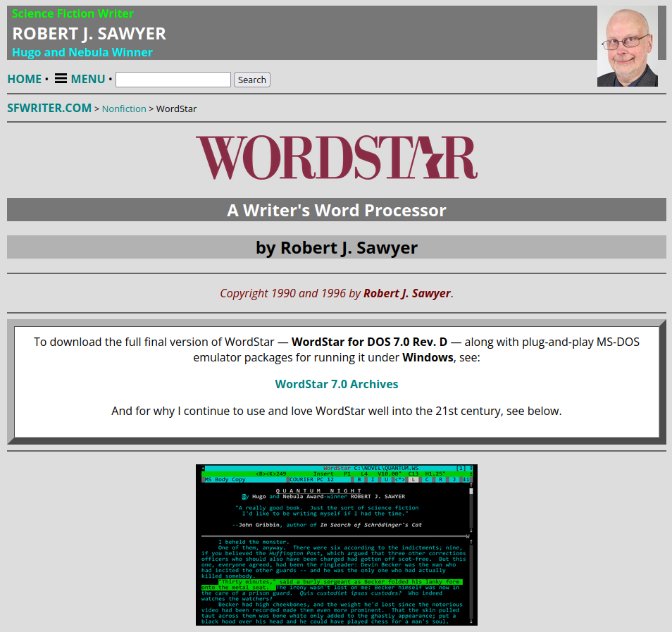The width and height of the screenshot is (672, 632).
Task: Click the 'by Robert J. Sawyer' byline
Action: point(337,248)
